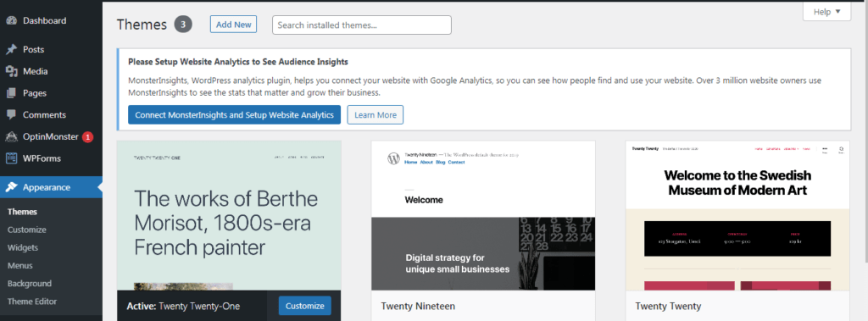Click the Comments speech bubble icon
Screen dimensions: 868x321
point(11,115)
